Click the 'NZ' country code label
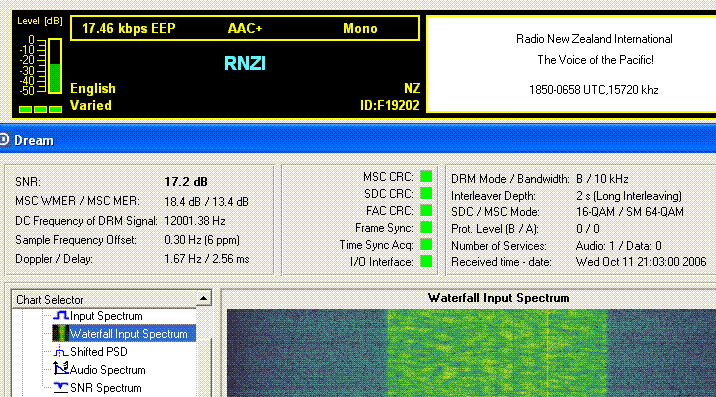 pos(412,89)
